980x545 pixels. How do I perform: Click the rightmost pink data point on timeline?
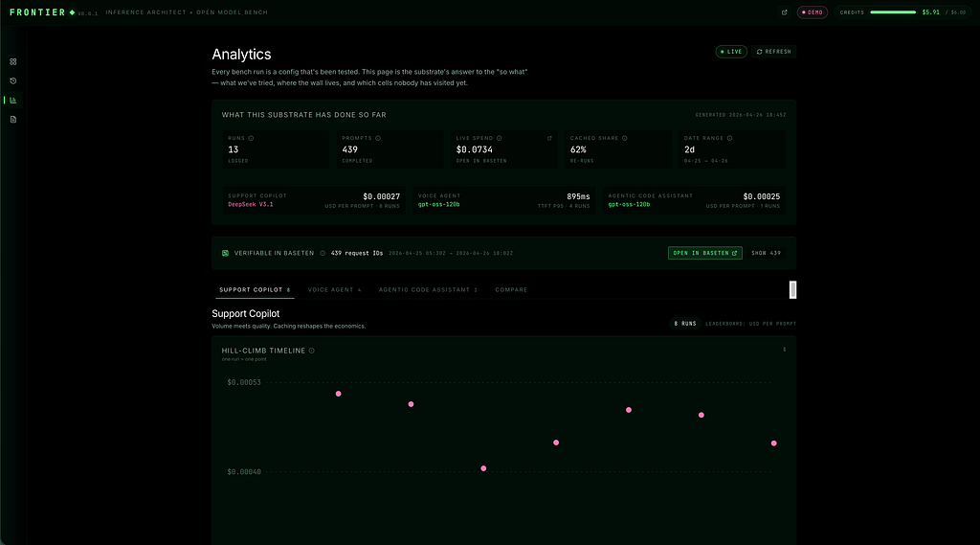[773, 443]
